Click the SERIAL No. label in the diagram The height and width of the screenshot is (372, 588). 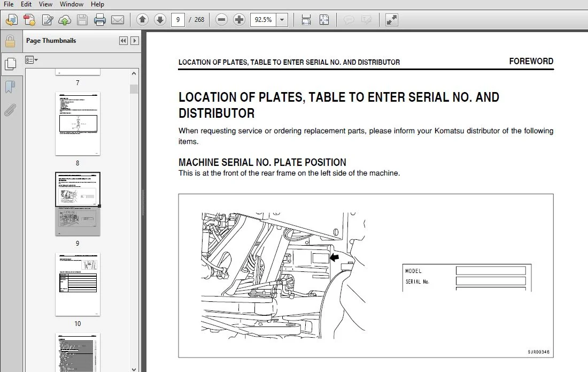[x=417, y=282]
